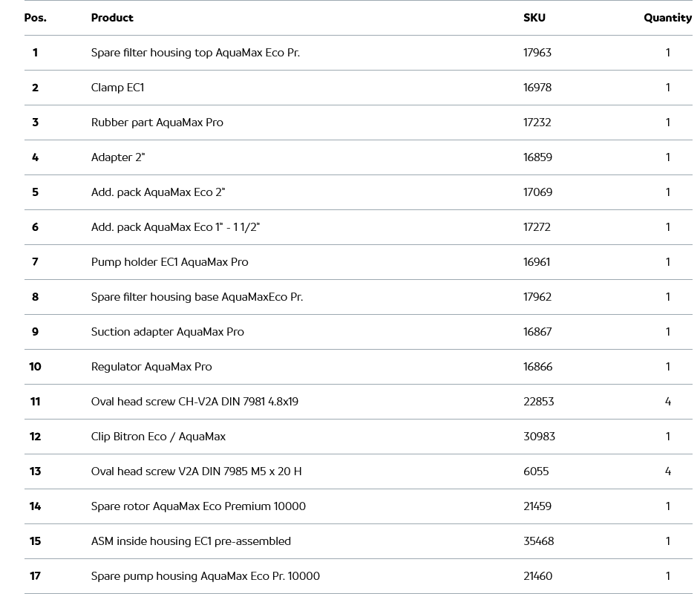Click the Product column header

112,18
